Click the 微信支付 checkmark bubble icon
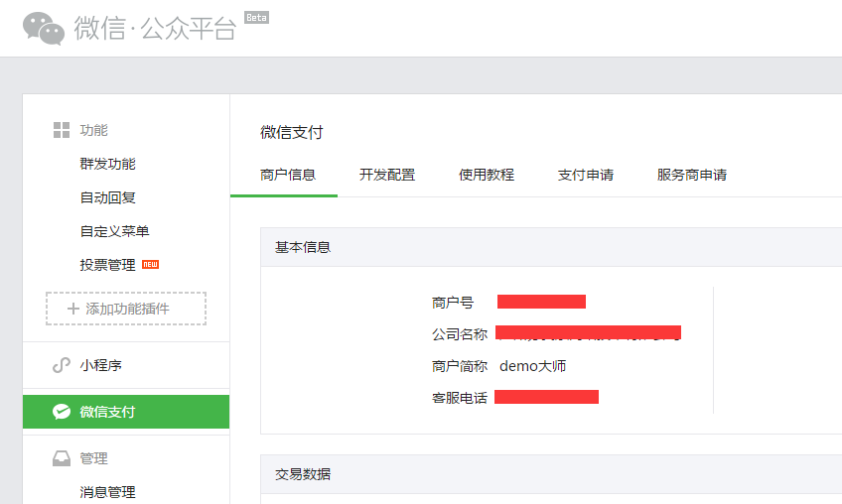The image size is (842, 504). [62, 412]
